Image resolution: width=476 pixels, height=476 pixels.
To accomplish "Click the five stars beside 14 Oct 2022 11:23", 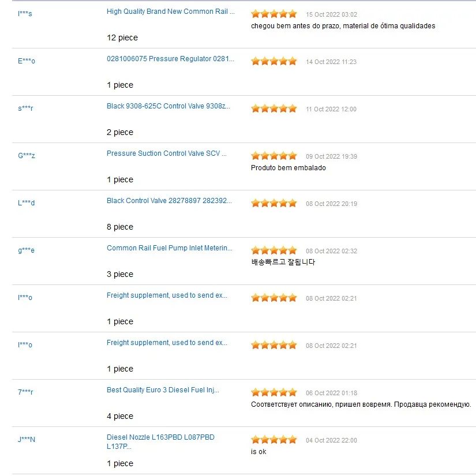I will 273,61.
